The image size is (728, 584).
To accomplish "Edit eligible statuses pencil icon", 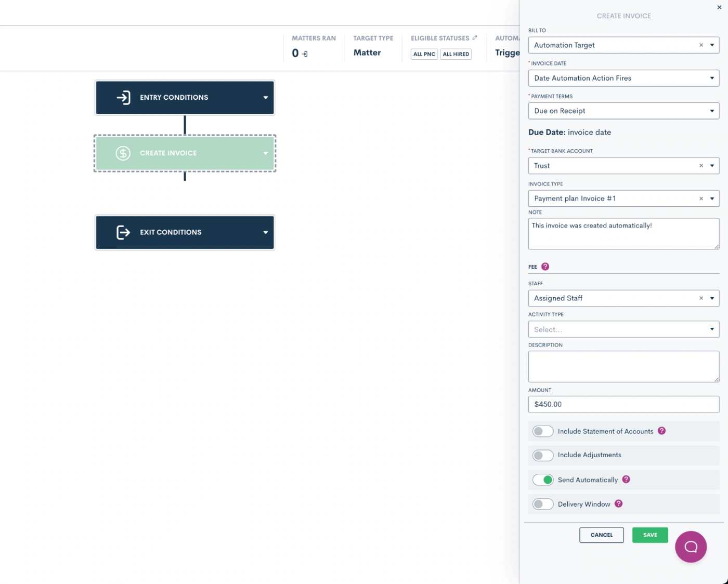I will coord(475,38).
